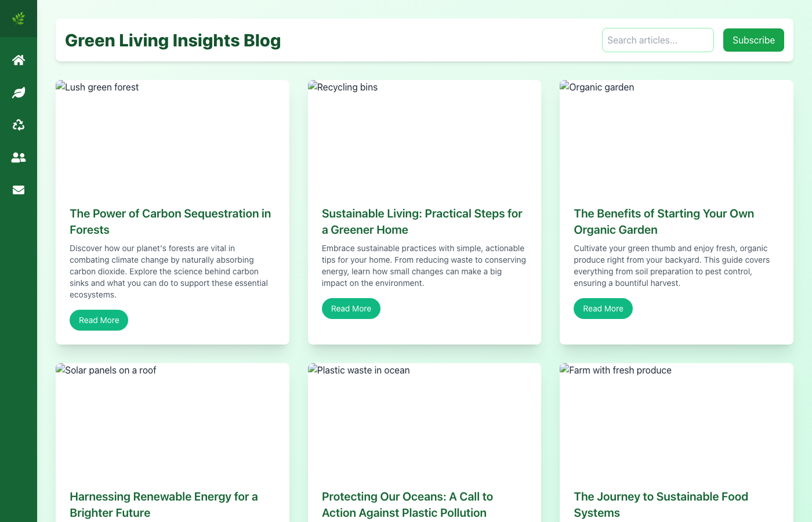Click the Solar panels image placeholder
812x522 pixels.
click(x=106, y=370)
